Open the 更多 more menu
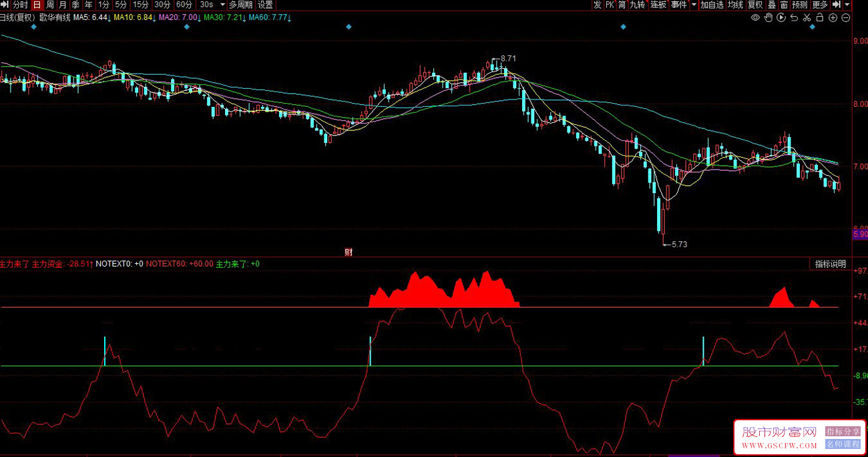This screenshot has width=868, height=457. click(x=820, y=5)
